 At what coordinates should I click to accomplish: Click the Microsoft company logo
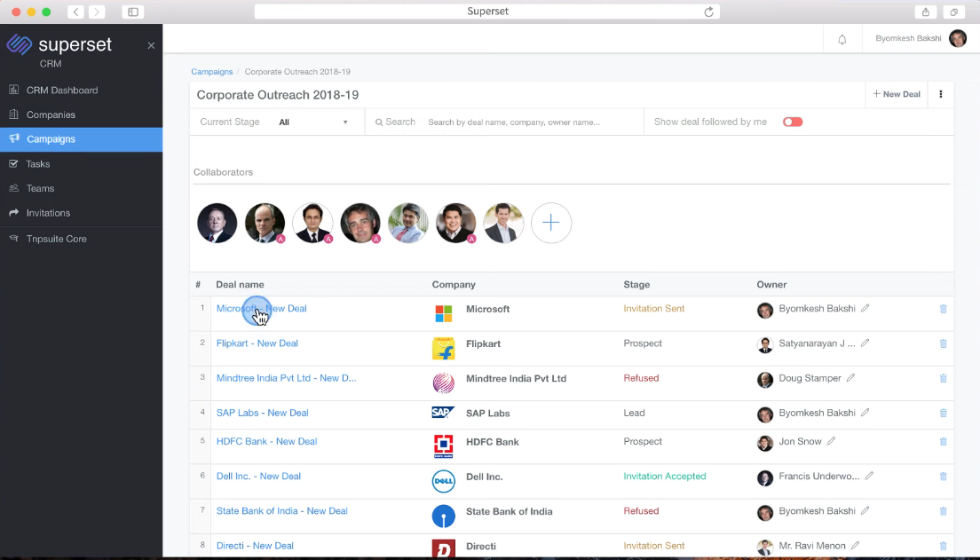pyautogui.click(x=443, y=314)
